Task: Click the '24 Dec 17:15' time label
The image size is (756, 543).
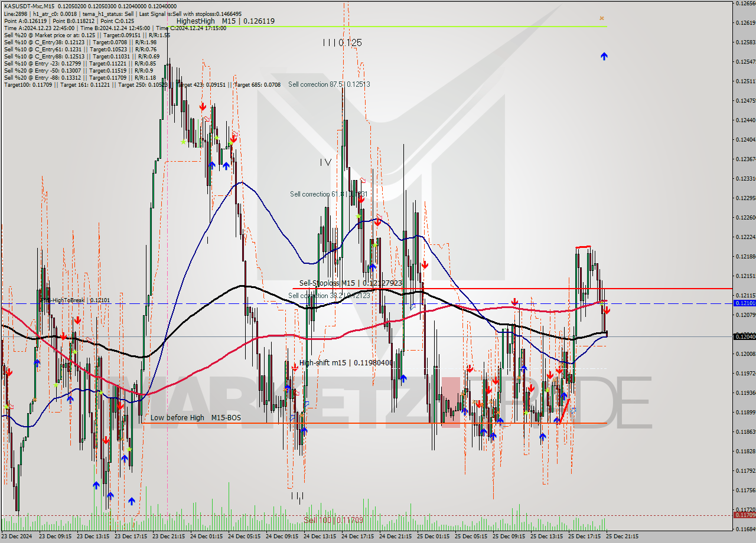Action: point(357,537)
